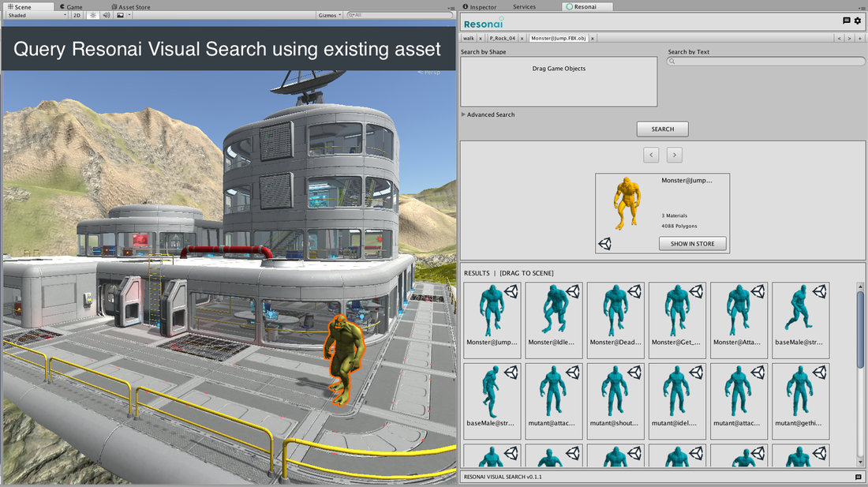Close the walk search tab
The width and height of the screenshot is (868, 487).
[481, 38]
